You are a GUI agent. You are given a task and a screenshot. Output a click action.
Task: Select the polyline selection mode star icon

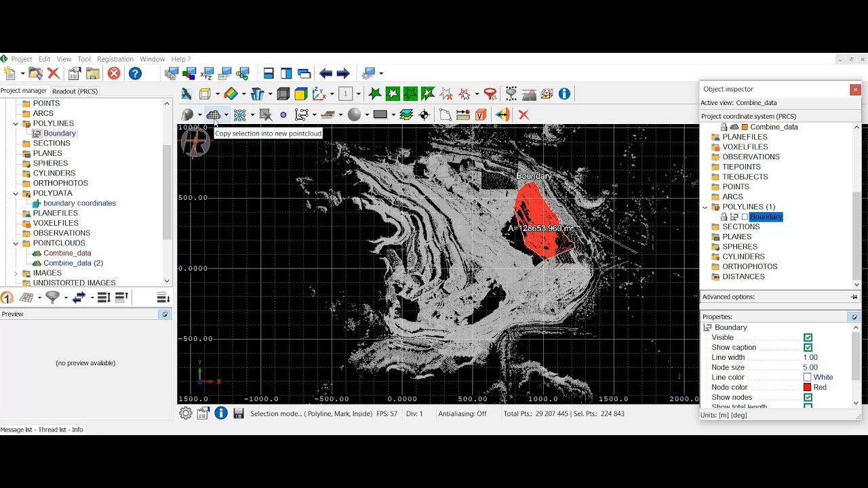point(375,94)
